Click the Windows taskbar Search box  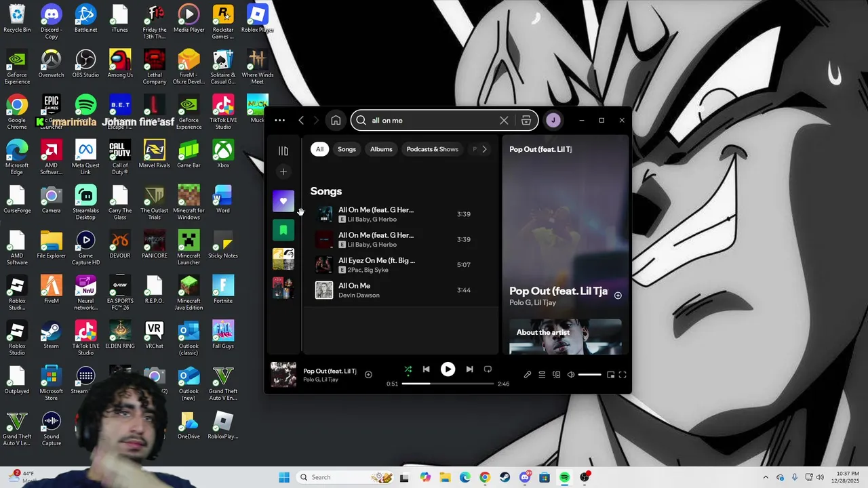tap(344, 477)
